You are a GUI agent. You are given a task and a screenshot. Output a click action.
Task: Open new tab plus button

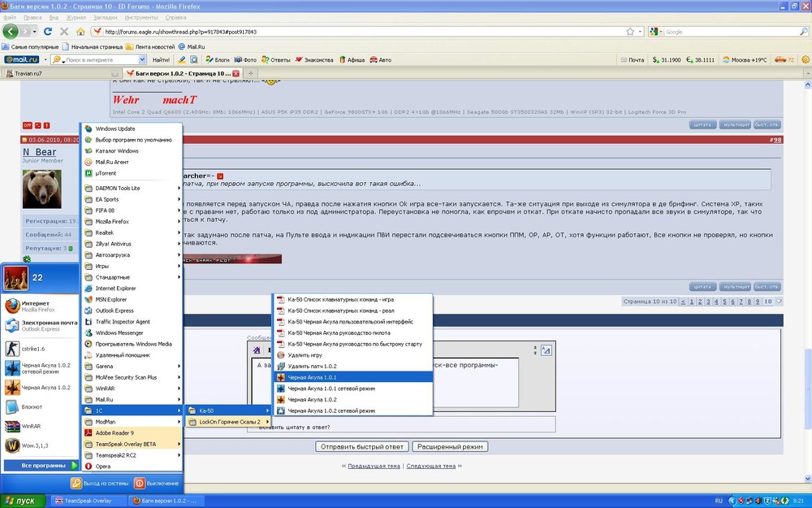point(251,74)
